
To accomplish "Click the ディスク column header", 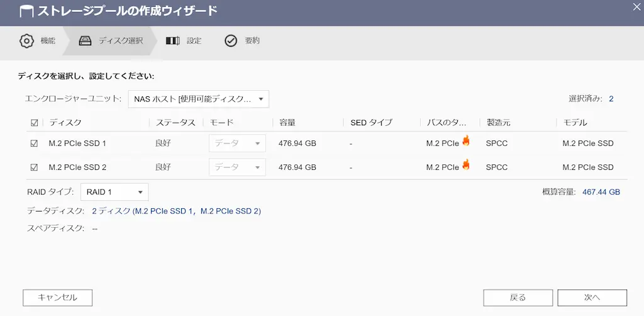I will tap(65, 123).
